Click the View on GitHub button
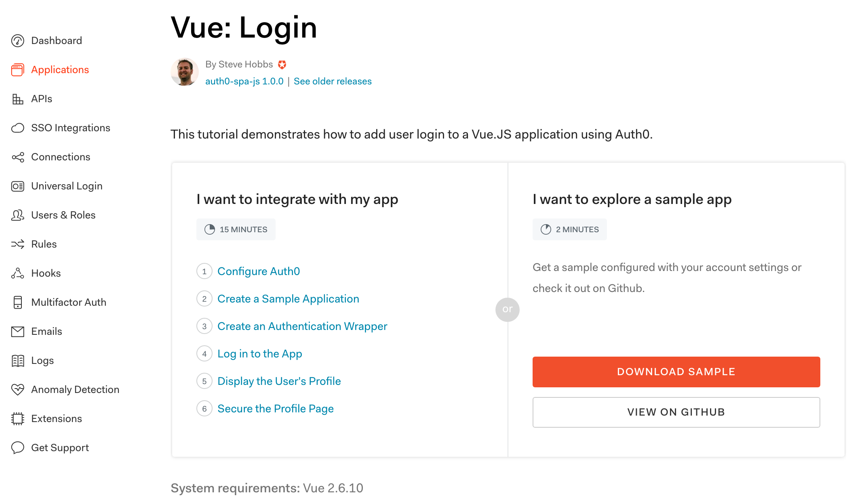The image size is (868, 500). coord(676,412)
